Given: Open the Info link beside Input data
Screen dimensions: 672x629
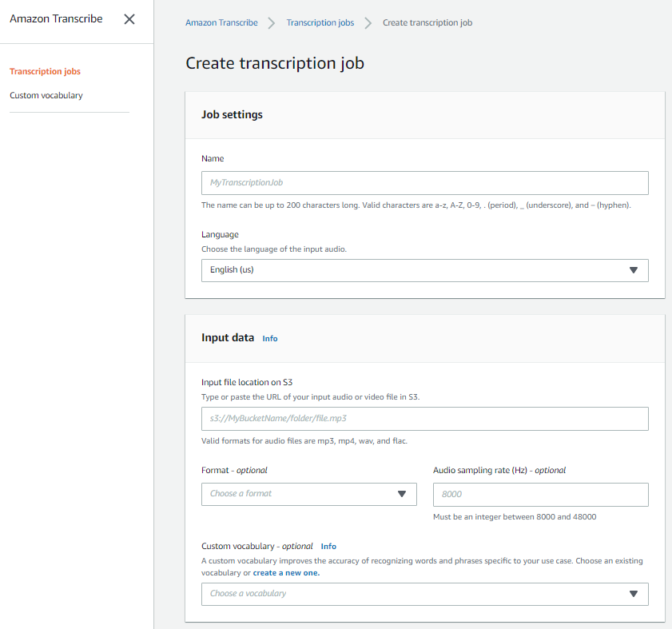Looking at the screenshot, I should coord(270,339).
